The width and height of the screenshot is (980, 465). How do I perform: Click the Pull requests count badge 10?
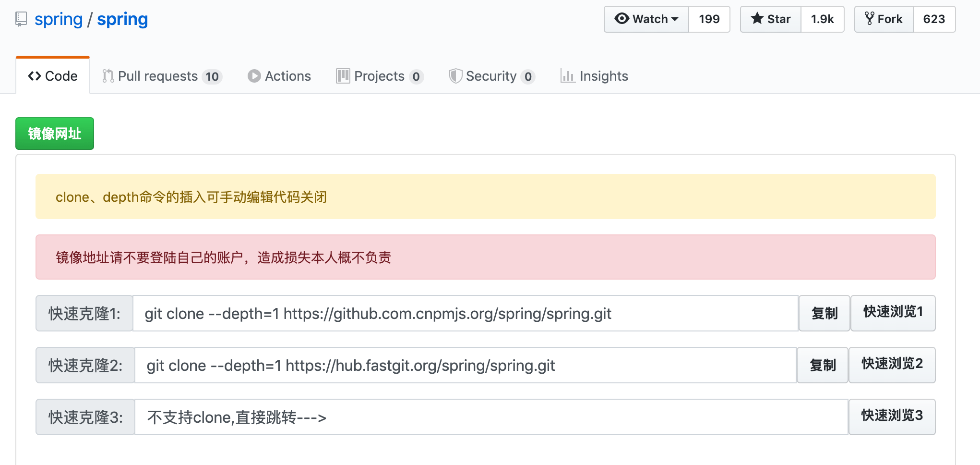[x=212, y=76]
